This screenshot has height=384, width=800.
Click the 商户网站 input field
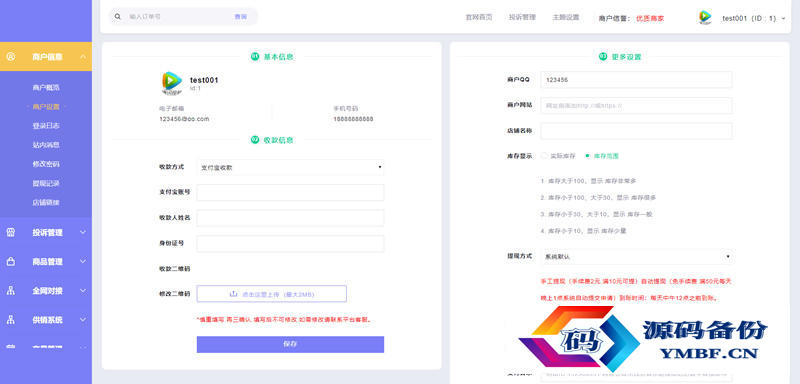point(636,106)
